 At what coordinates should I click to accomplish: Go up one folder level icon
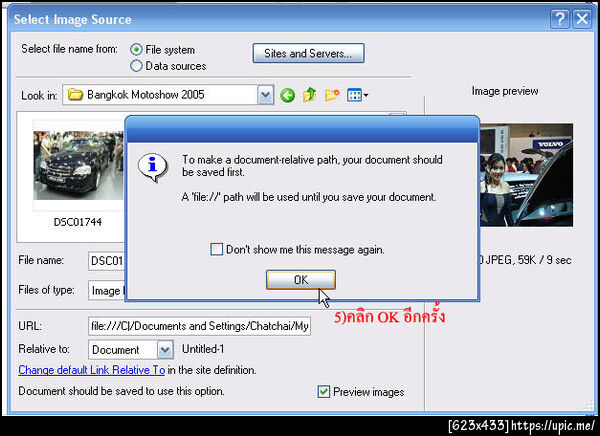[x=309, y=95]
